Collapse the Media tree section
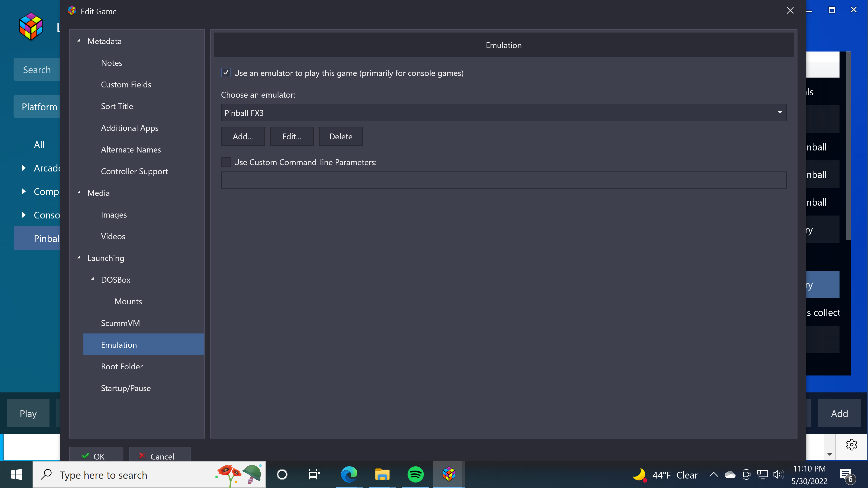The width and height of the screenshot is (868, 488). click(x=79, y=193)
